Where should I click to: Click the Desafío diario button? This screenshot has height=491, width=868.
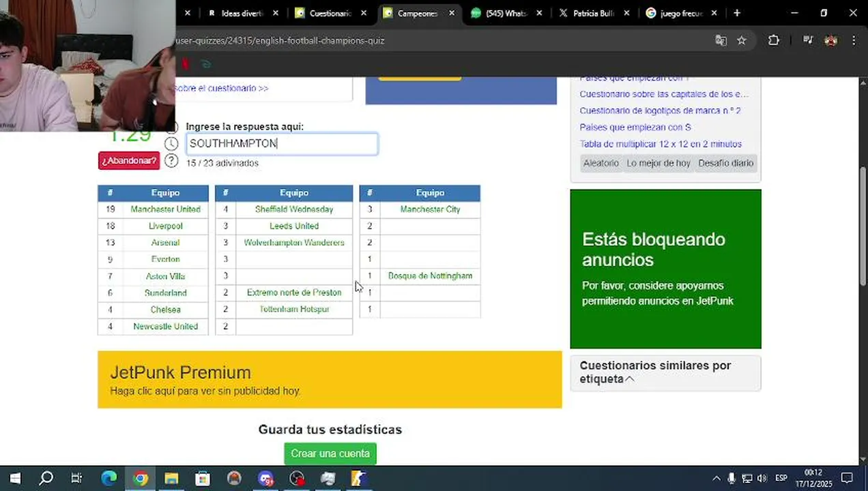pyautogui.click(x=725, y=163)
